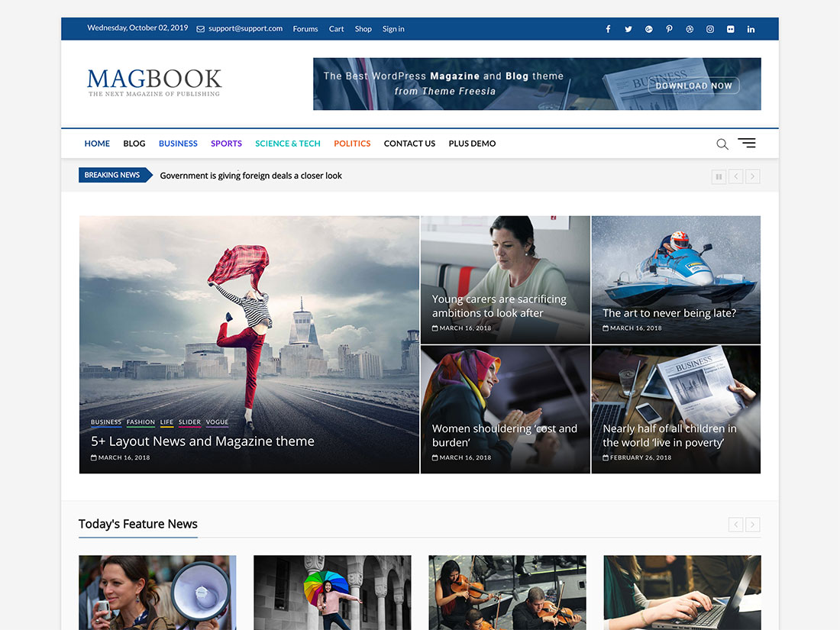
Task: Open the Facebook social icon
Action: point(608,29)
